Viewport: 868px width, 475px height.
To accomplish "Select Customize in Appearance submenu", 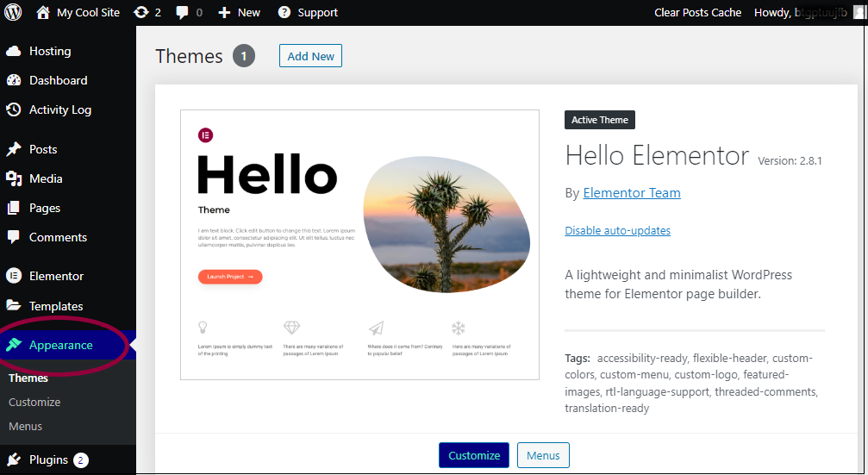I will tap(34, 402).
